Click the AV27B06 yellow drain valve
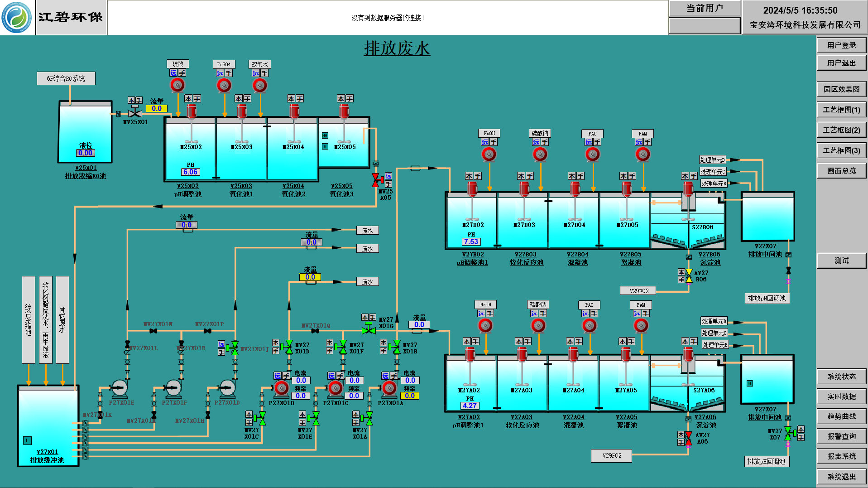868x488 pixels. (689, 276)
